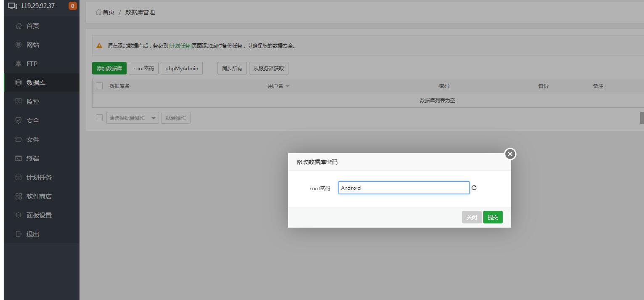Viewport: 644px width, 300px height.
Task: Click the 面板设置 gear icon
Action: (19, 215)
